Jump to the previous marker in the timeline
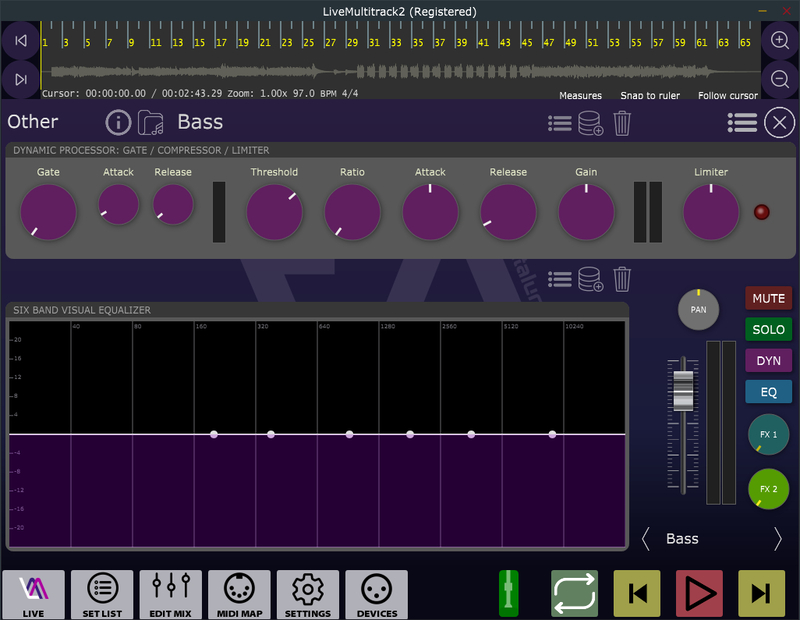 (x=20, y=41)
